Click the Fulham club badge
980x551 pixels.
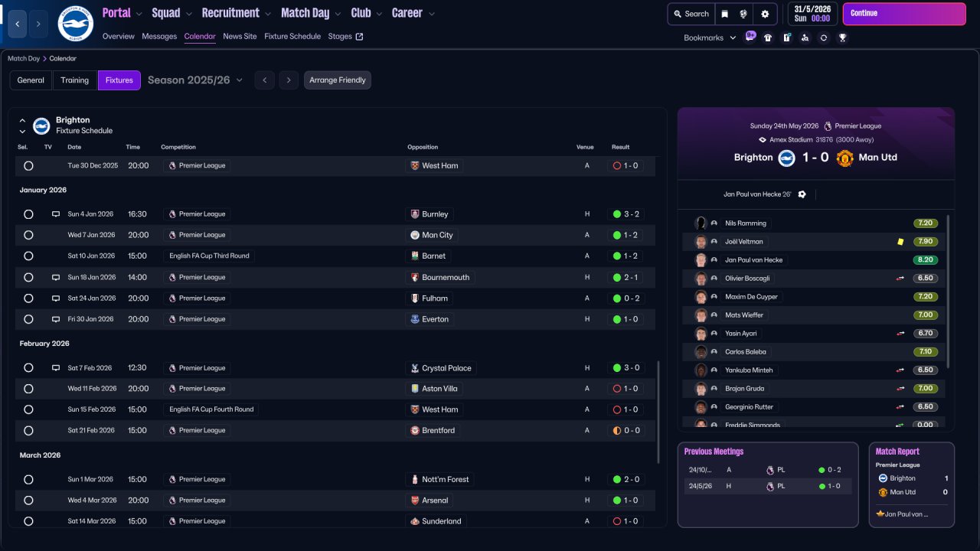click(415, 298)
